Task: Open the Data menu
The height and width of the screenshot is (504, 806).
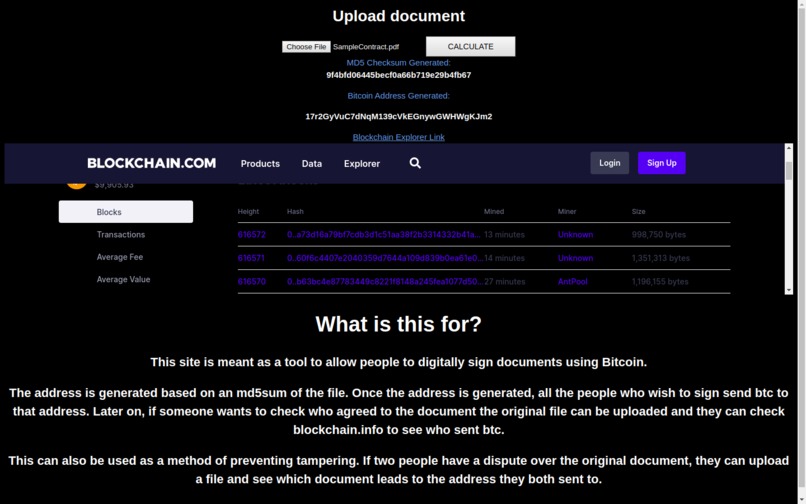Action: [x=312, y=164]
